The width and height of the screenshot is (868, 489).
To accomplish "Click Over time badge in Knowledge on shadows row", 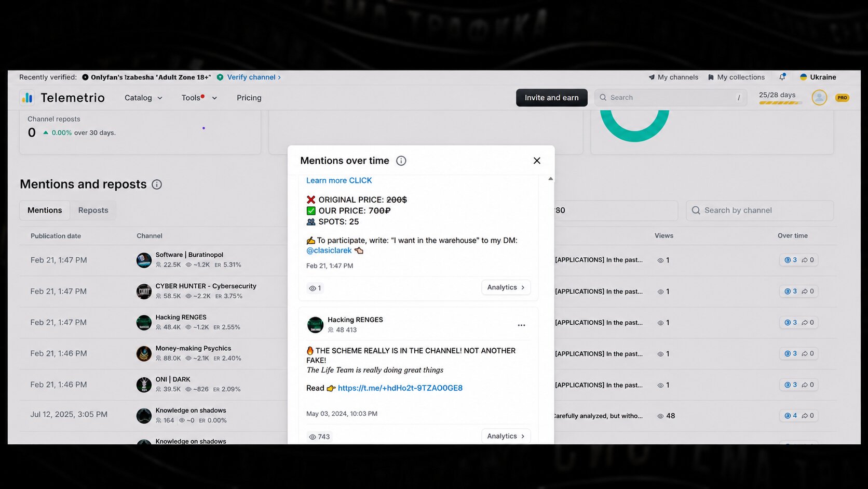I will 799,416.
